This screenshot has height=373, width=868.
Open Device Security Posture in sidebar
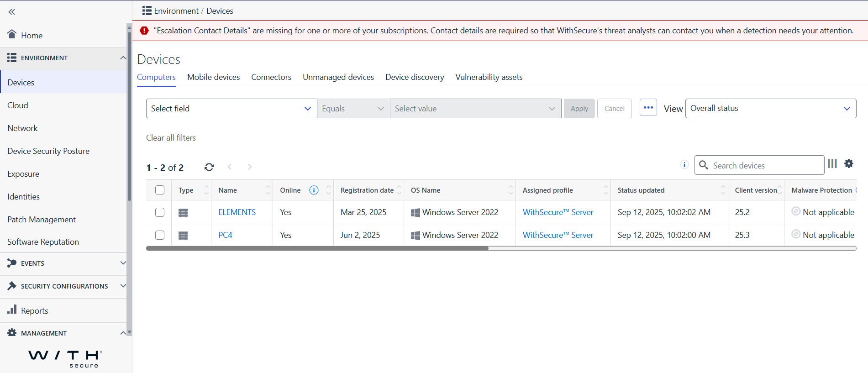pyautogui.click(x=48, y=151)
